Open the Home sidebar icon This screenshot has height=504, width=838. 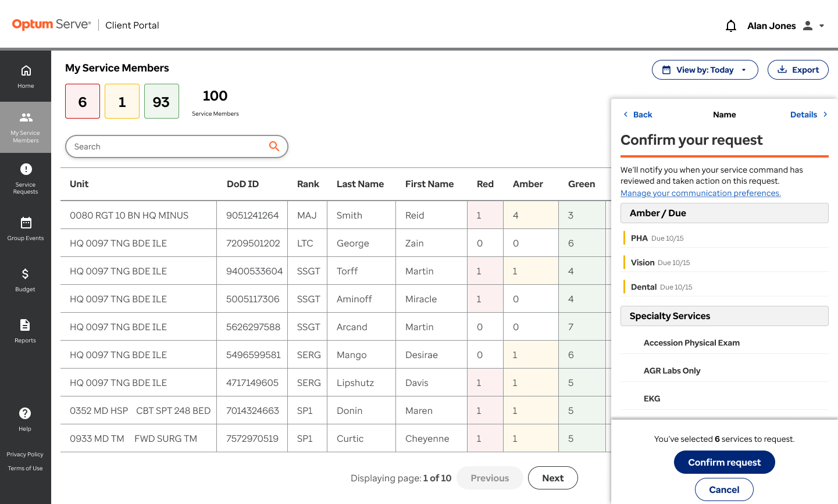[x=26, y=71]
